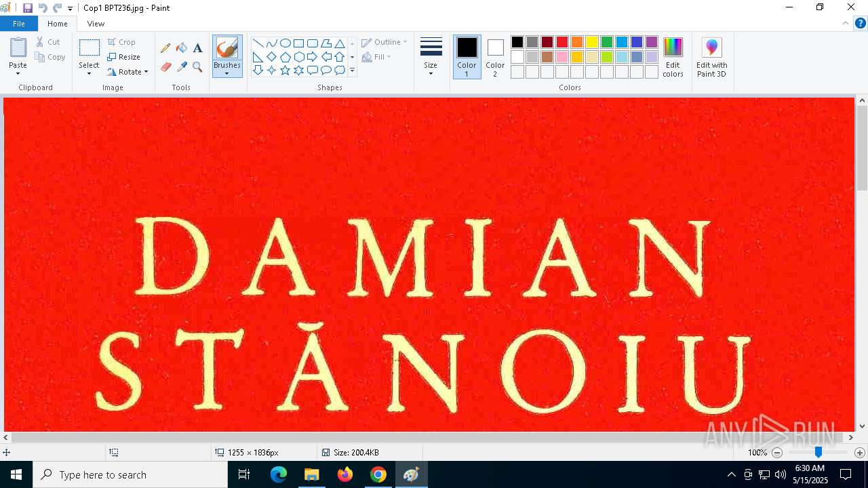Open the shape Outline dropdown

tap(384, 42)
